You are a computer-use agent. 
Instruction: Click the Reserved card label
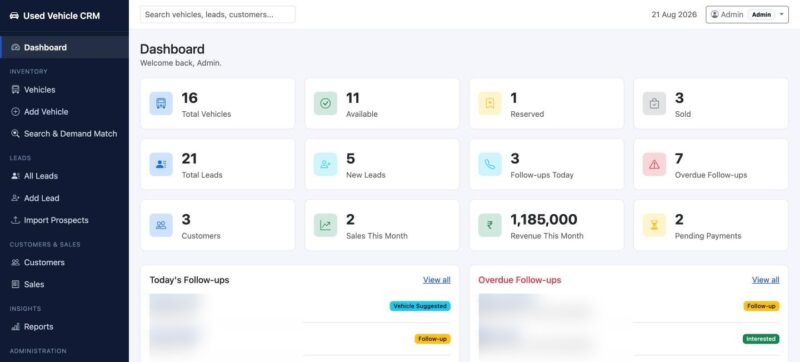pos(527,114)
